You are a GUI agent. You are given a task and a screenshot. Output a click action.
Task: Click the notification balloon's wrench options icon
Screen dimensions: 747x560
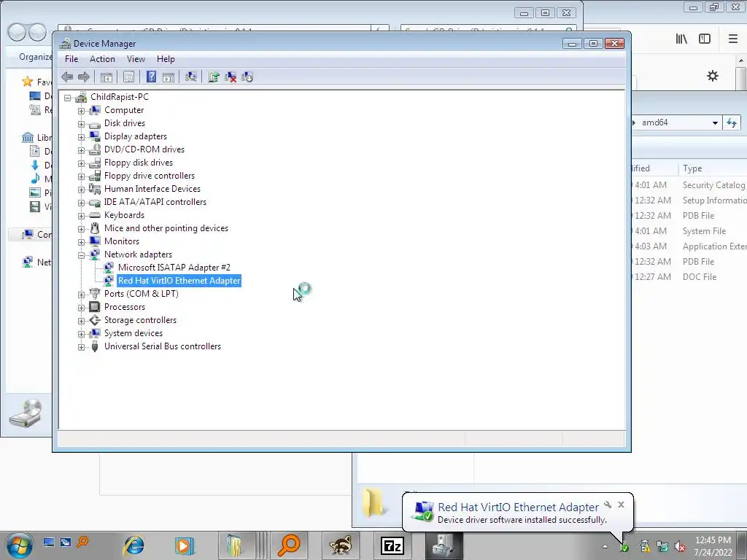(x=608, y=505)
